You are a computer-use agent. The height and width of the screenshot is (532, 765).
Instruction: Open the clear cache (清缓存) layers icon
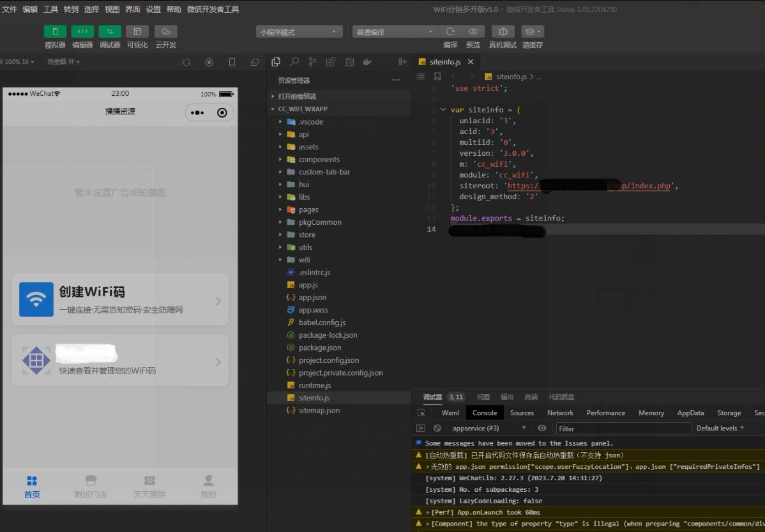(x=533, y=32)
